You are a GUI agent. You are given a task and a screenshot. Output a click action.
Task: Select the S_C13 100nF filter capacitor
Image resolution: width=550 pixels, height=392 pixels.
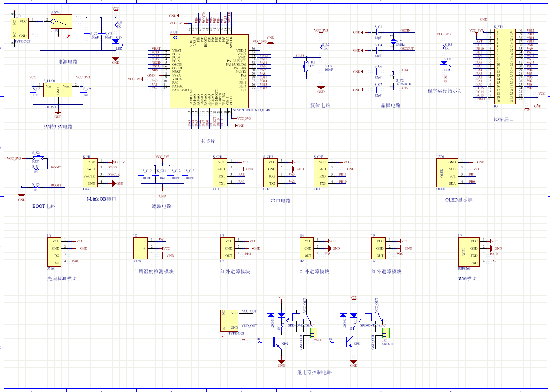184,174
